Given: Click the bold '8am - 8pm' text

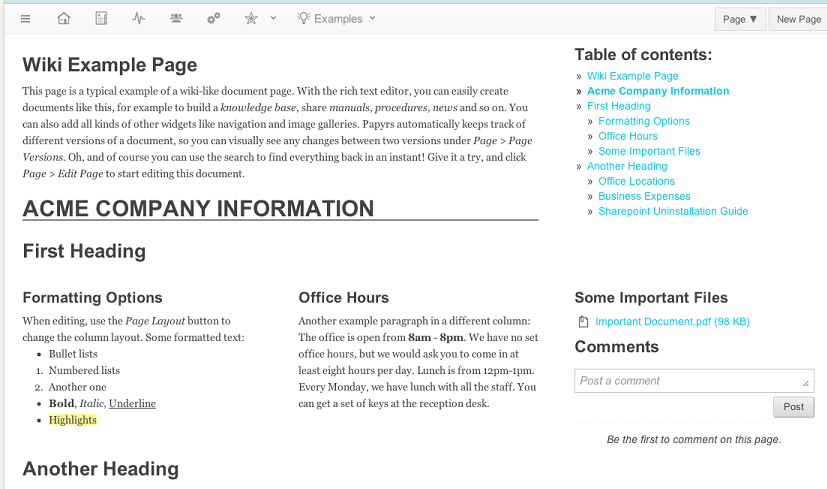Looking at the screenshot, I should coord(436,338).
